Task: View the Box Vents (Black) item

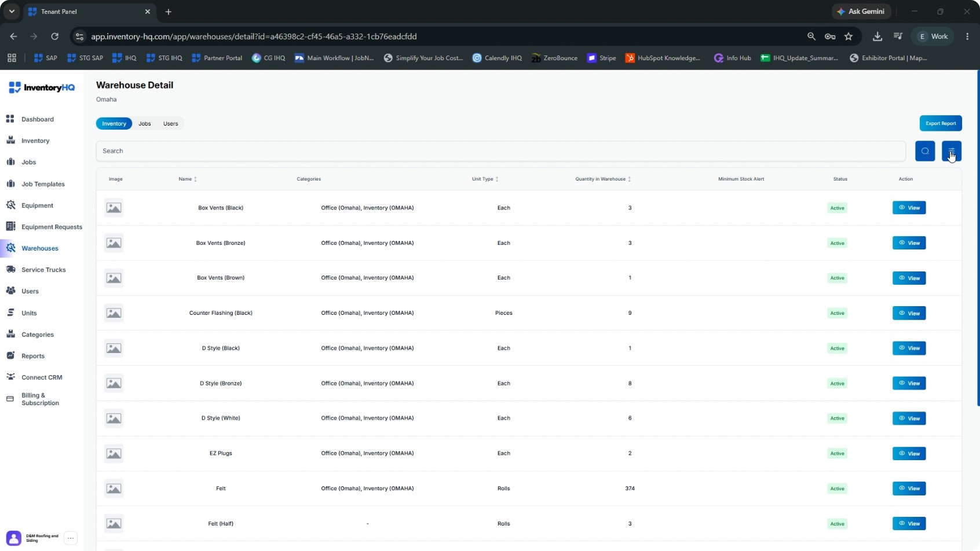Action: coord(909,208)
